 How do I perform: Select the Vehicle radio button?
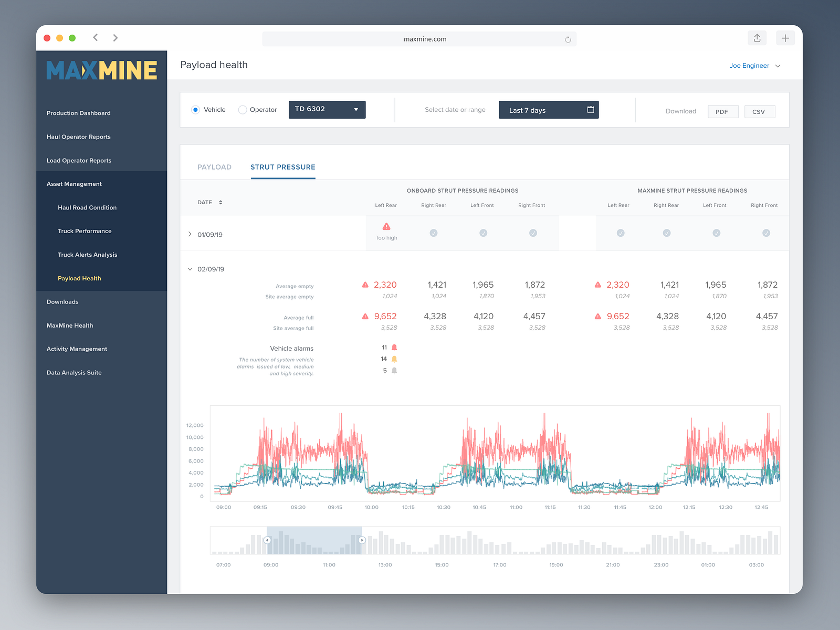click(x=195, y=110)
